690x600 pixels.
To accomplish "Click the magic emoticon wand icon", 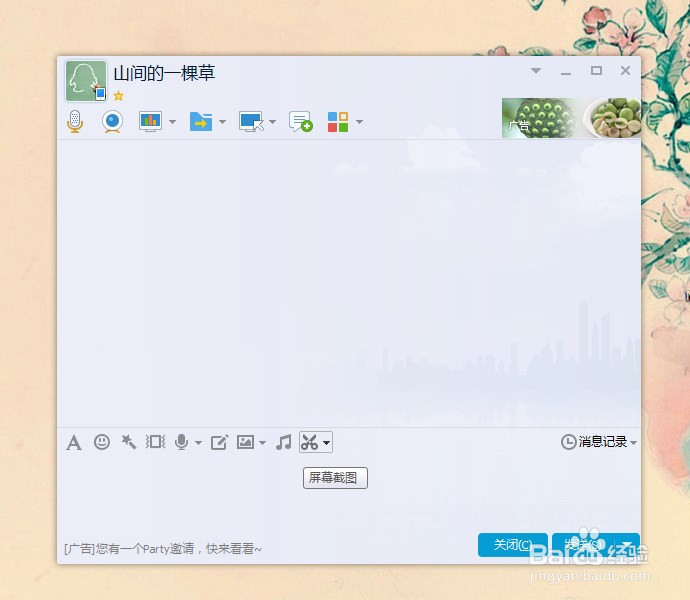I will [x=128, y=442].
